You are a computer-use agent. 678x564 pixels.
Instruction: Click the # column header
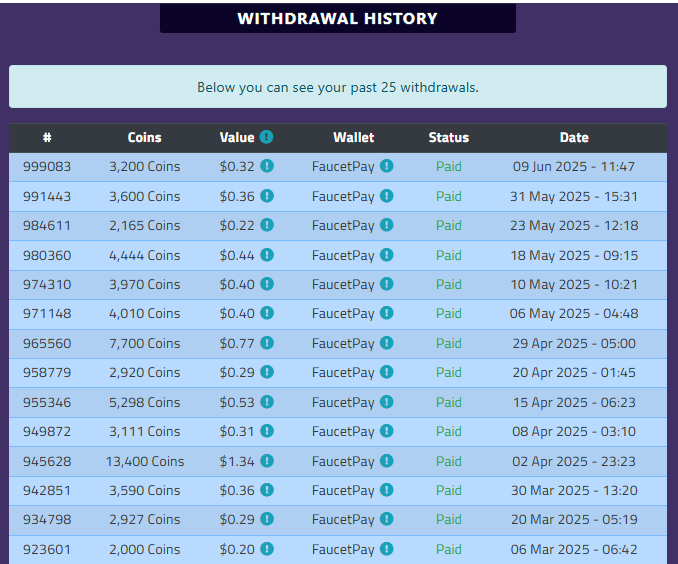click(x=47, y=138)
